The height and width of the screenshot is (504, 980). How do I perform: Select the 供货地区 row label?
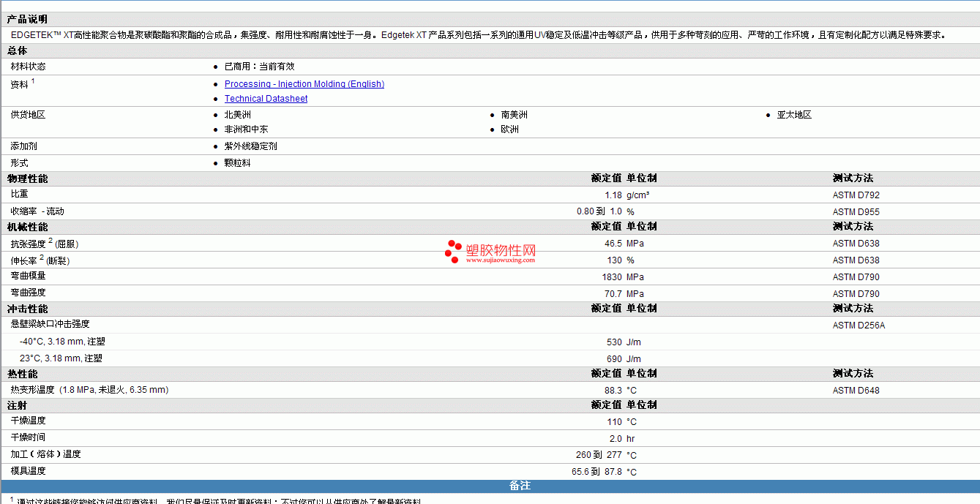coord(28,115)
